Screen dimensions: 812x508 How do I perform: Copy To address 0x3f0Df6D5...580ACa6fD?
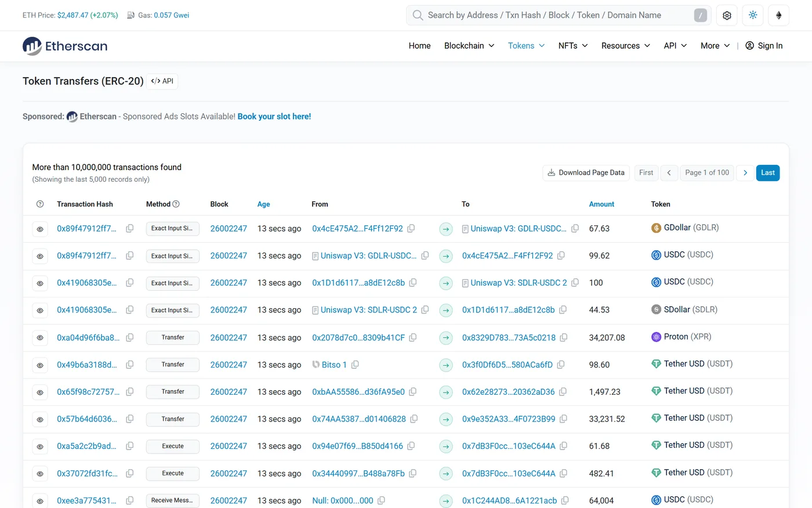click(561, 365)
